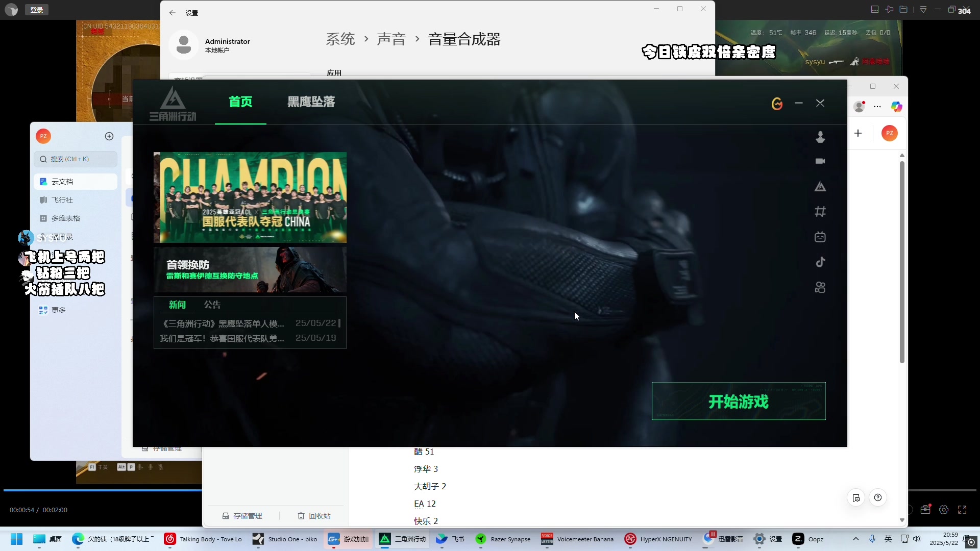Open the Edge profile icon with red dot
The height and width of the screenshot is (551, 980).
860,107
